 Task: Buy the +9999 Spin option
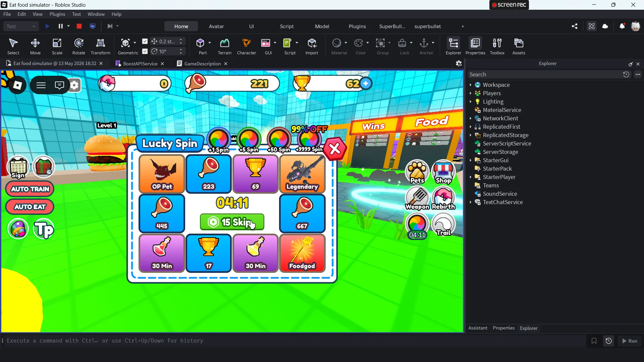(309, 141)
